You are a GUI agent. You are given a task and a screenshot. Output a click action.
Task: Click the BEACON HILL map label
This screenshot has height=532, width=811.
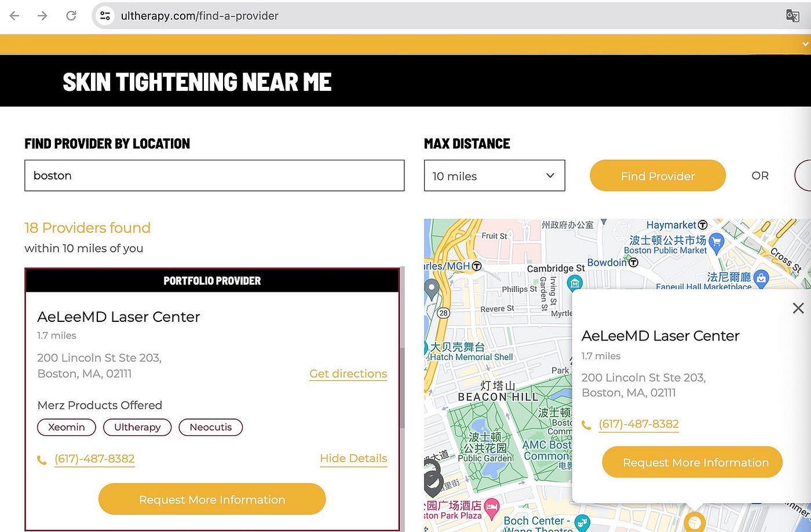[x=498, y=397]
